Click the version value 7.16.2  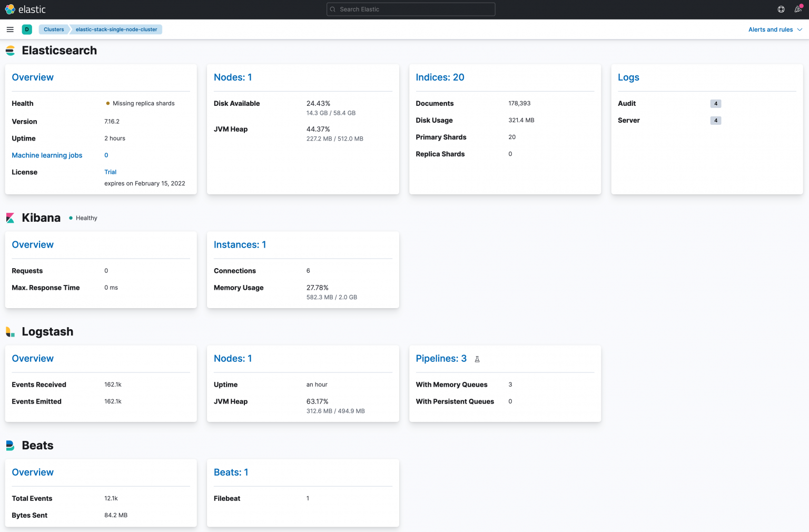(112, 122)
